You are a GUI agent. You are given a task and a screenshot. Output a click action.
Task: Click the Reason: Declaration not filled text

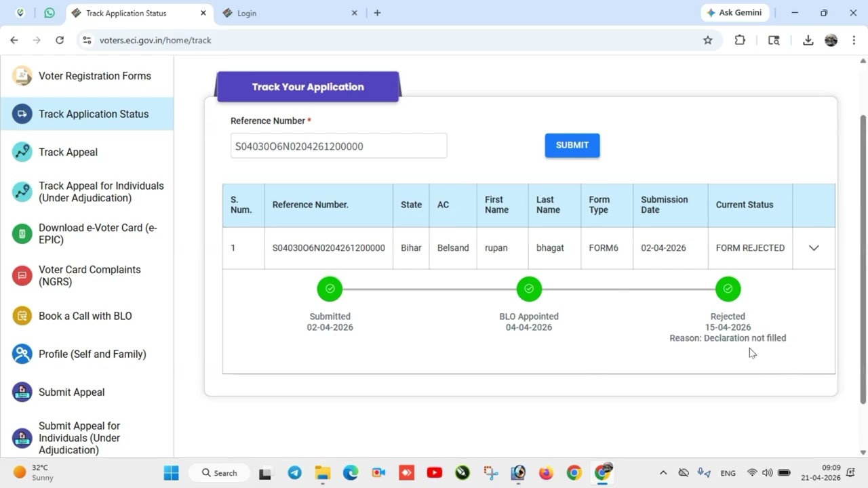728,338
